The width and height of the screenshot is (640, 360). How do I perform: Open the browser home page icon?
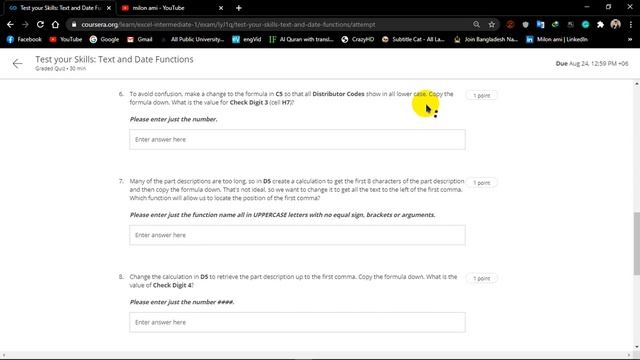55,24
